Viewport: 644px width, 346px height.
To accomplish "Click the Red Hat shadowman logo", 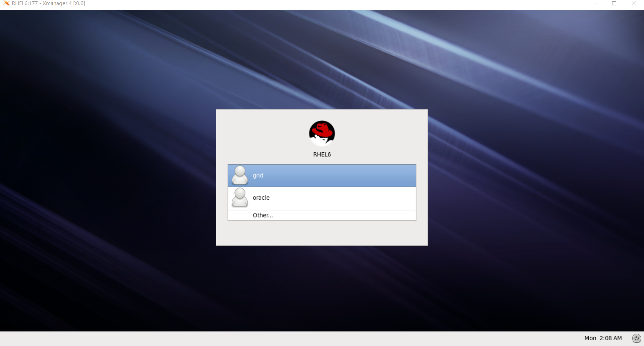I will pyautogui.click(x=322, y=133).
